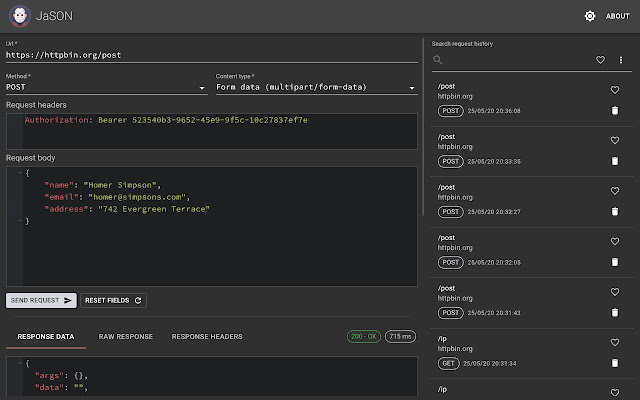This screenshot has height=400, width=640.
Task: Delete the 20:34:08 /post history entry
Action: click(615, 111)
